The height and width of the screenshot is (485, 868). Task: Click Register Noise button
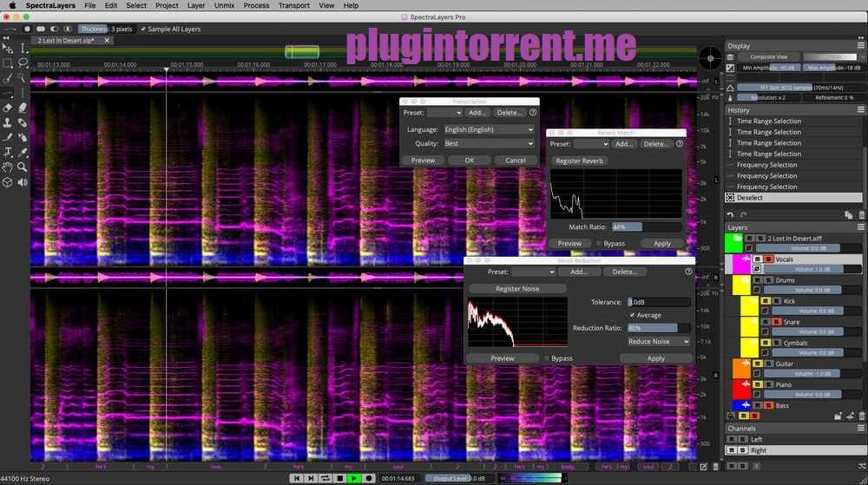517,289
